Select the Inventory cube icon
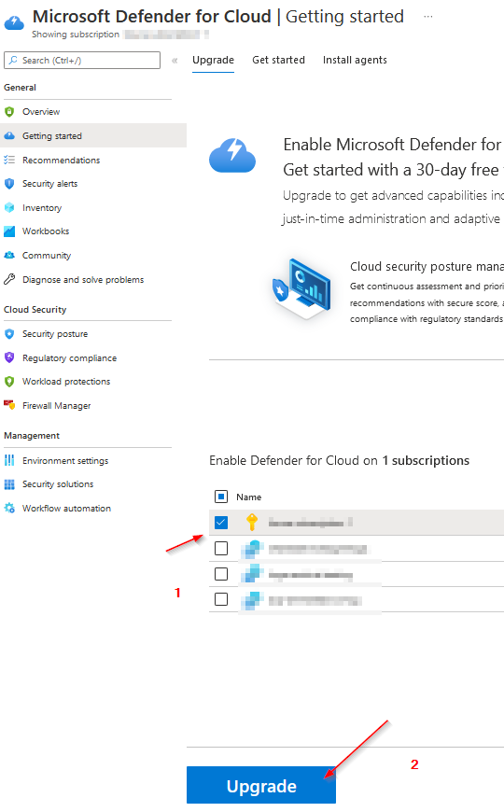The width and height of the screenshot is (504, 812). pyautogui.click(x=9, y=207)
